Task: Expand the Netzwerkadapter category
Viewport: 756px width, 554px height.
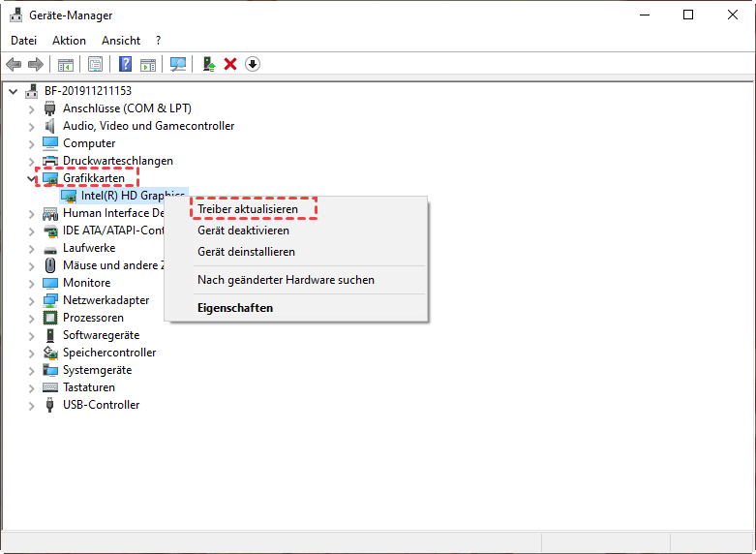Action: tap(31, 300)
